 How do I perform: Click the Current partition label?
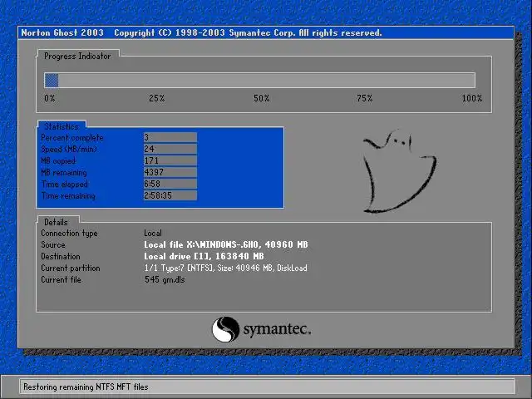coord(71,268)
